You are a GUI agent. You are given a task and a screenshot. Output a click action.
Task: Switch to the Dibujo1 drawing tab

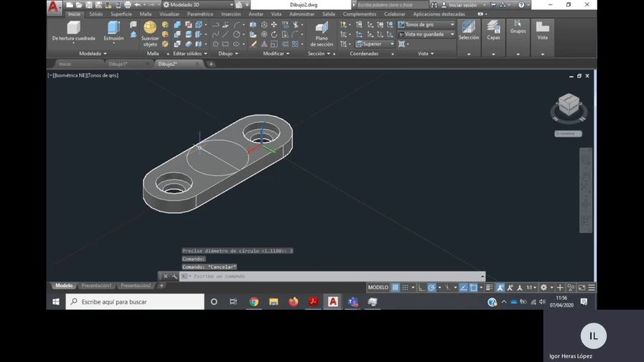click(x=118, y=64)
